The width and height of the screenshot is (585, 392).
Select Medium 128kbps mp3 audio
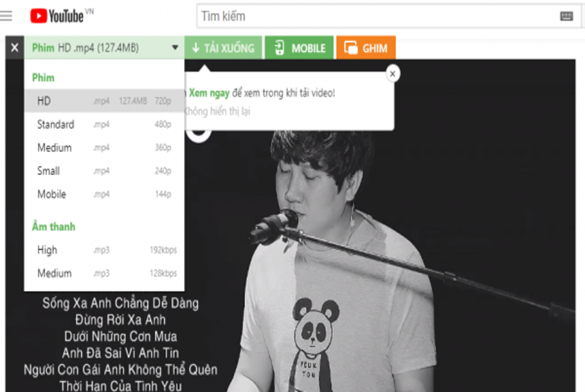point(104,273)
